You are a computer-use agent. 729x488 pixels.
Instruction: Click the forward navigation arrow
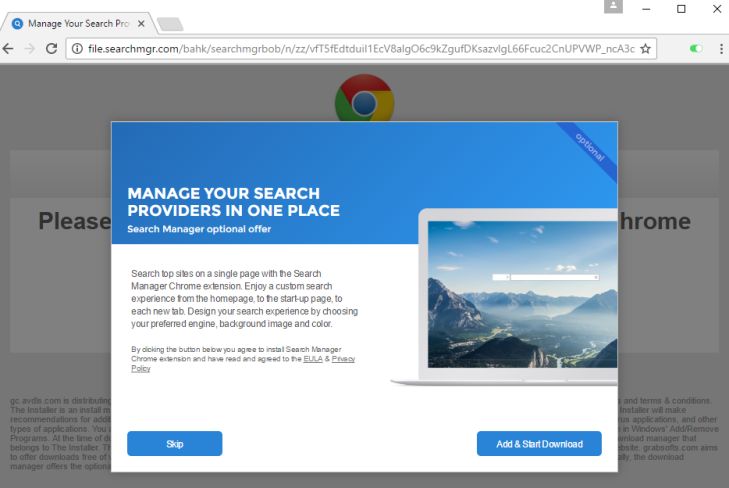tap(30, 48)
